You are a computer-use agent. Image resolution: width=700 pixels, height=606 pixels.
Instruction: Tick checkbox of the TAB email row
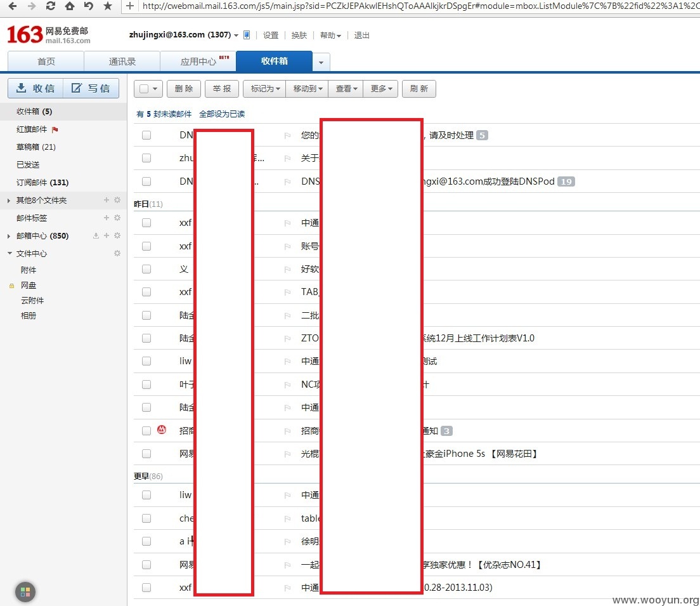point(146,292)
